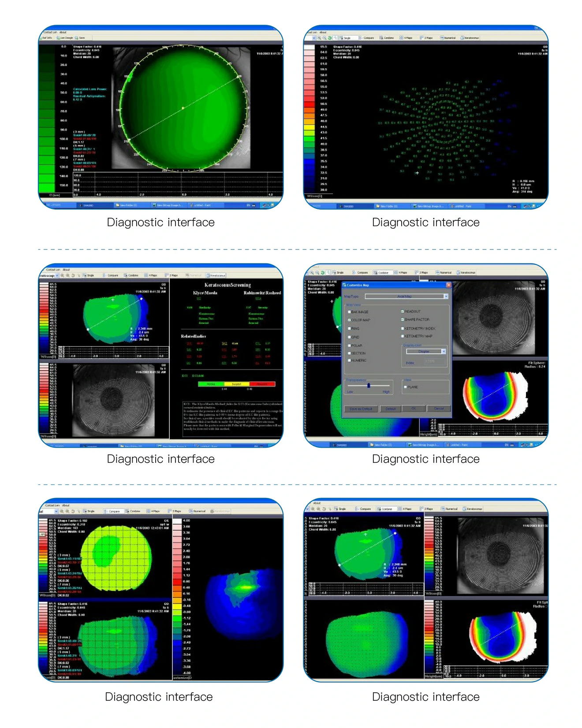The height and width of the screenshot is (728, 582).
Task: Uncheck the SHAPE FACTOR checkbox
Action: point(403,319)
